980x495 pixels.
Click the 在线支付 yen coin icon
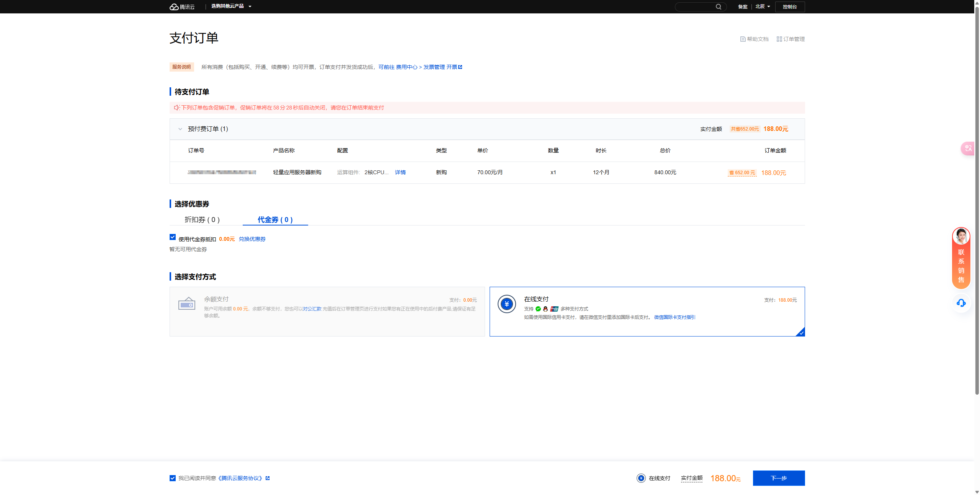tap(506, 304)
